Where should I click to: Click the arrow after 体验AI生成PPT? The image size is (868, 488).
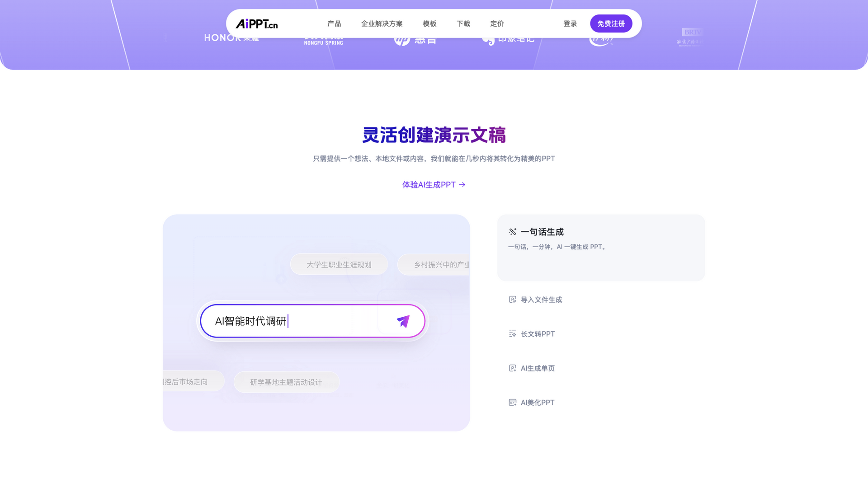coord(462,185)
